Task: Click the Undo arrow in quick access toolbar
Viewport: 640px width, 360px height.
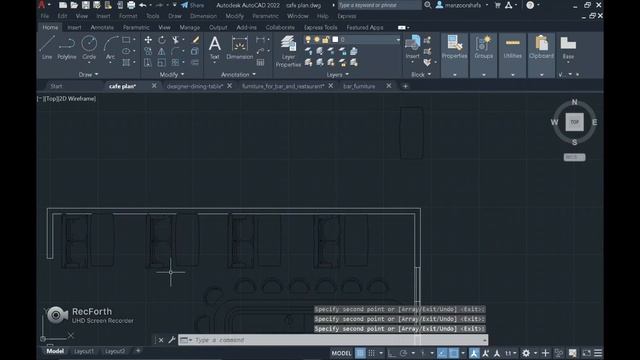Action: (142, 5)
